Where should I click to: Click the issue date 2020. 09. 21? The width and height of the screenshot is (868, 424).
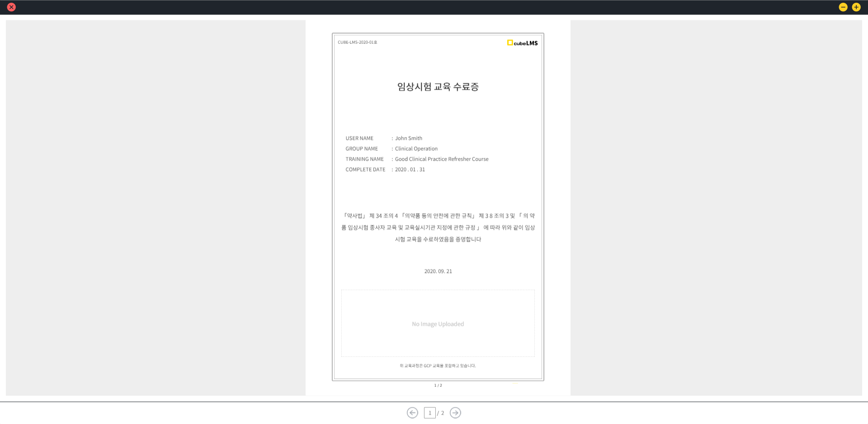pos(438,272)
